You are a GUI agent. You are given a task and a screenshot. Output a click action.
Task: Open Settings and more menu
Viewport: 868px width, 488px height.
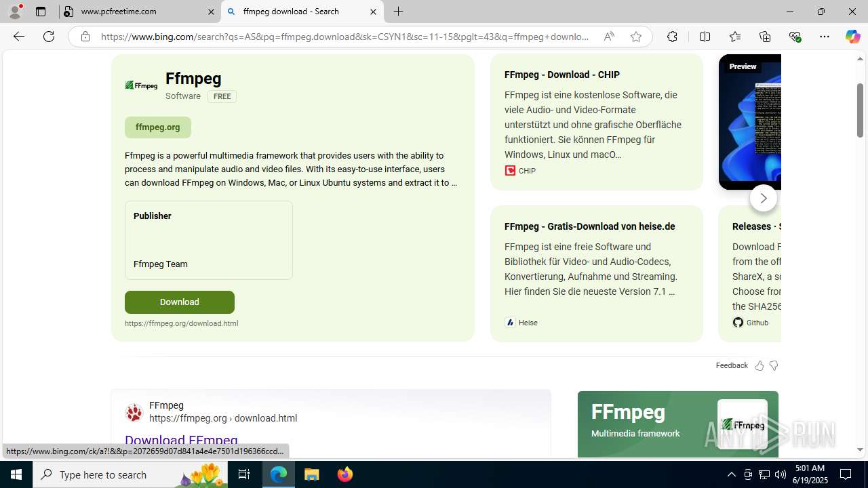(x=825, y=37)
